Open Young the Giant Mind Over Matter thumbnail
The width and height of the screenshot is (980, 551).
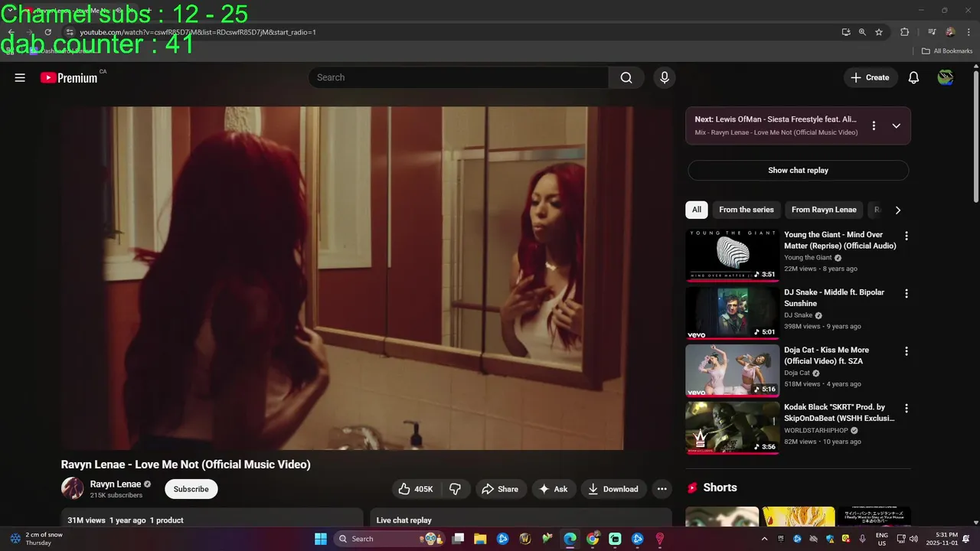(732, 256)
